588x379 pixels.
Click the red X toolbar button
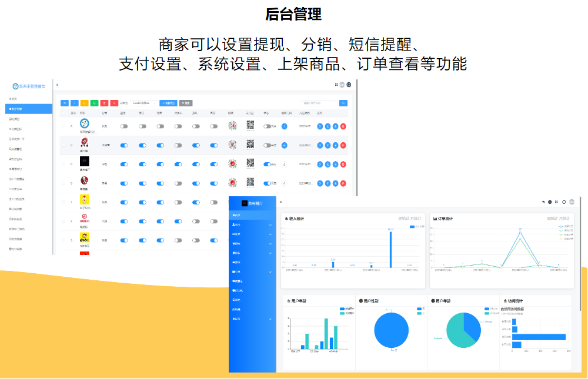115,103
